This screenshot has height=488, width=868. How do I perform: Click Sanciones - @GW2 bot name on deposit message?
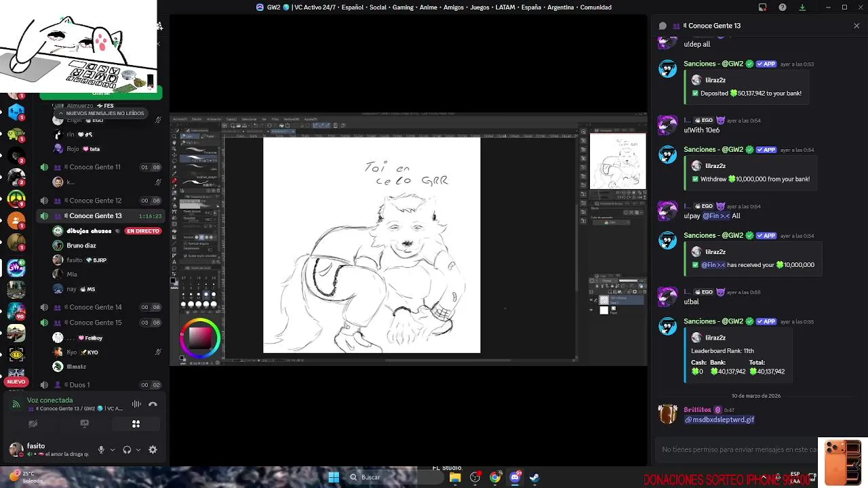click(x=713, y=64)
